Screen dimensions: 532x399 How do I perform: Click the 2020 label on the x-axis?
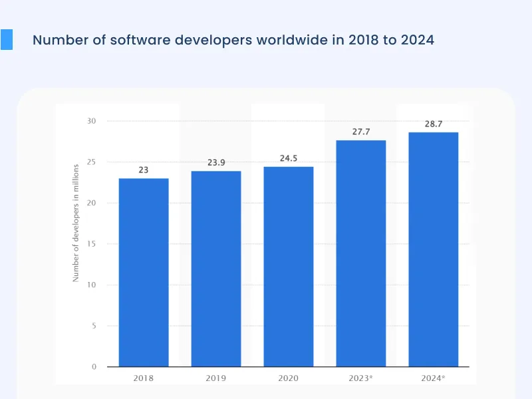point(290,378)
